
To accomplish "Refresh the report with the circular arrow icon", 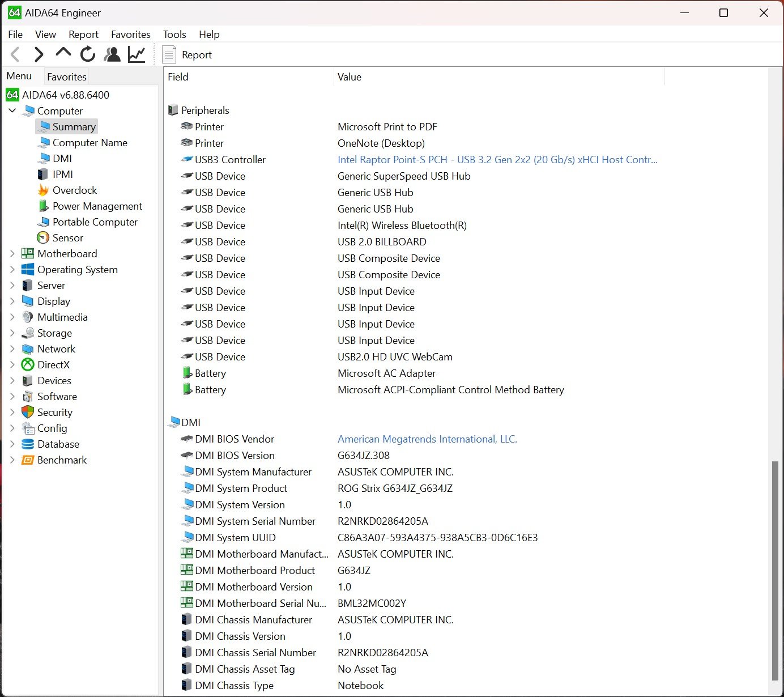I will point(88,54).
